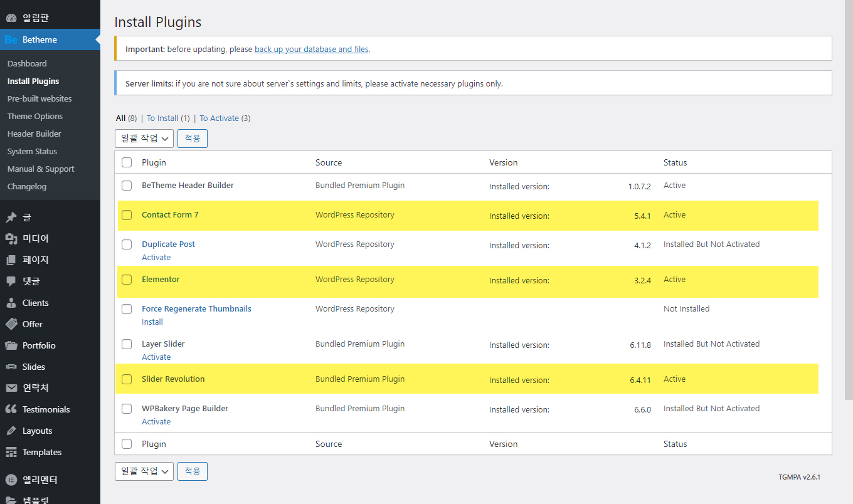This screenshot has width=853, height=504.
Task: Go to Theme Options
Action: pyautogui.click(x=35, y=116)
